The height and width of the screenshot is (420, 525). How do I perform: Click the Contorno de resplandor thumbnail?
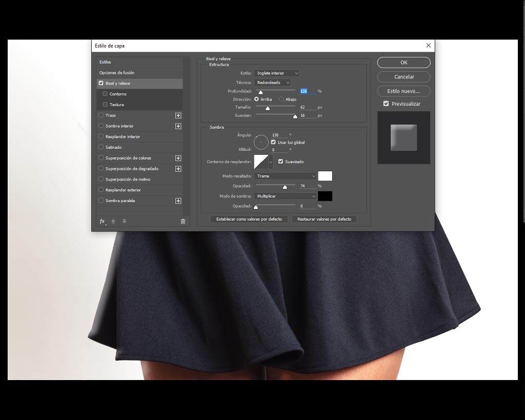261,162
